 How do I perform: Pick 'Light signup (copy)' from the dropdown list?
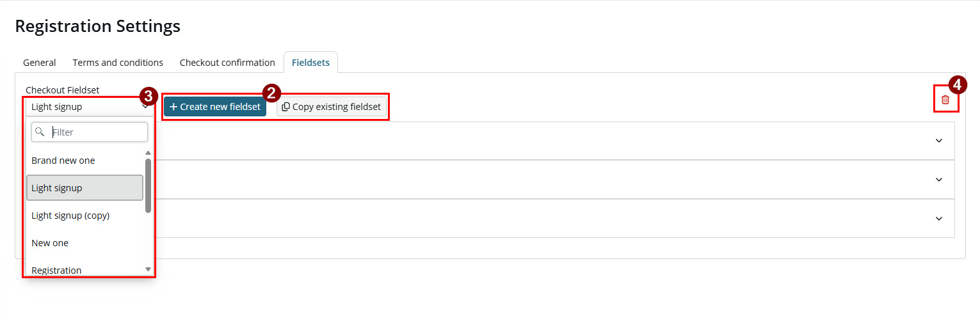coord(84,216)
